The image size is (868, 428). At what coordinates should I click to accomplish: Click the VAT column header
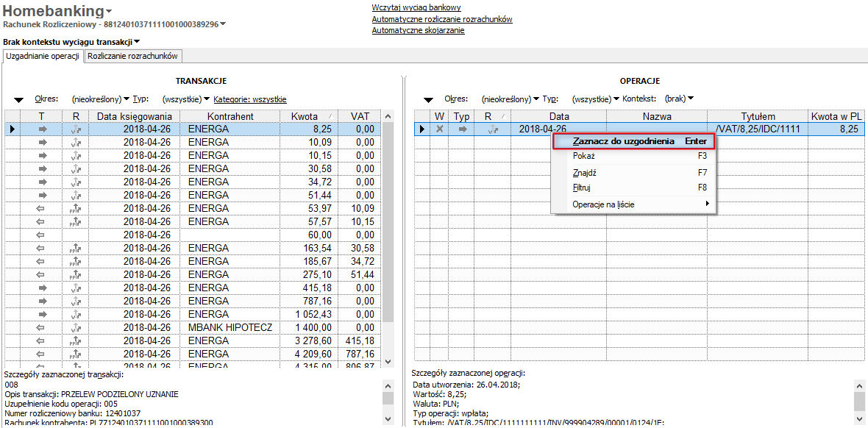point(358,116)
